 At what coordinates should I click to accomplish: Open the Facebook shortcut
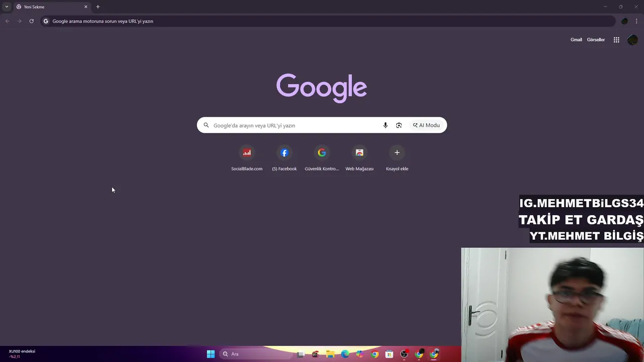284,158
